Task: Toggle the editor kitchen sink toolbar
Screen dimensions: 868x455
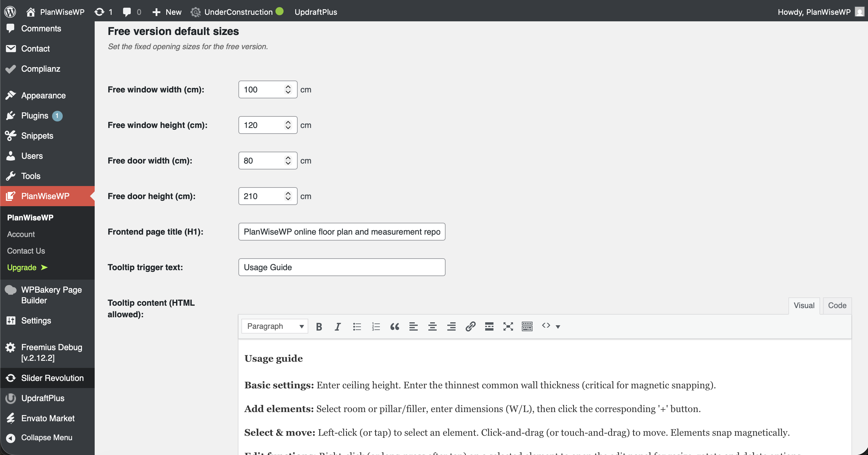Action: pos(527,326)
